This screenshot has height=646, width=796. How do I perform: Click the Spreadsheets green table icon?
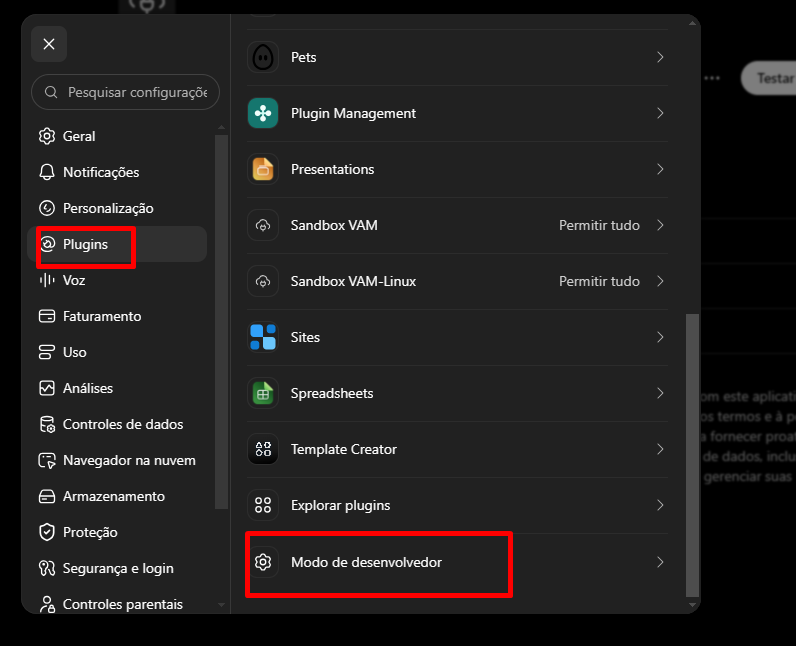pos(263,393)
